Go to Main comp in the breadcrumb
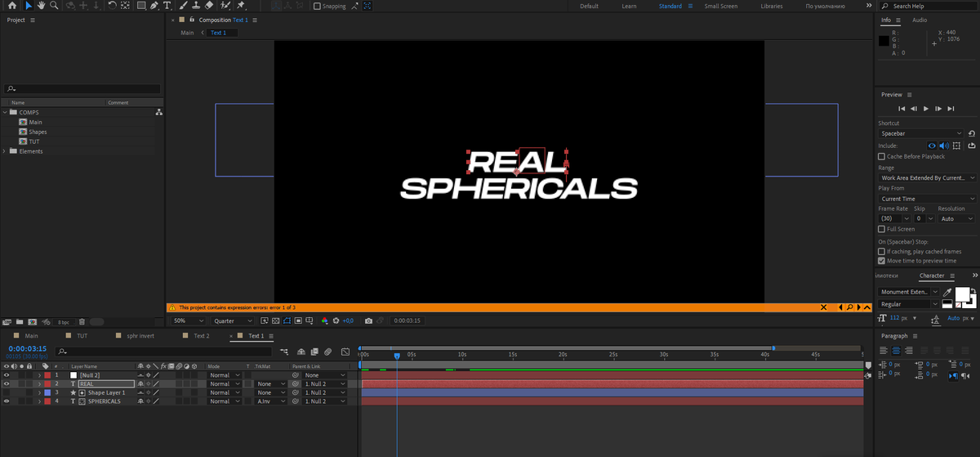 point(187,33)
